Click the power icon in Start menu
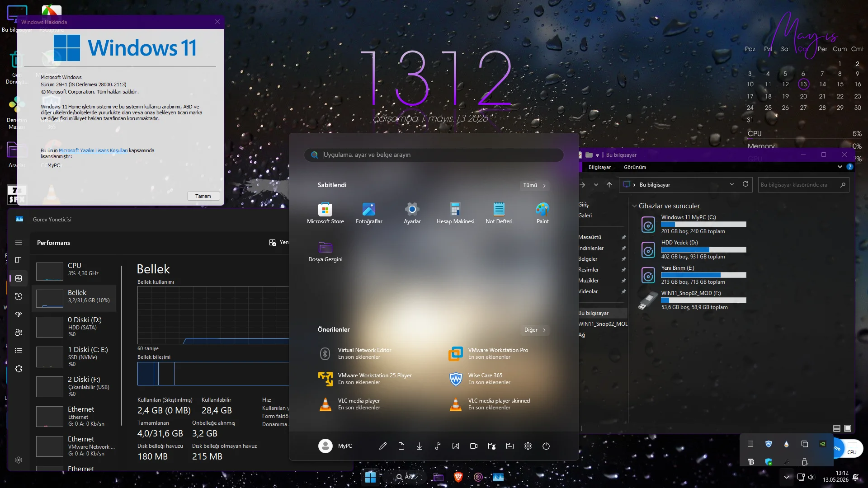The height and width of the screenshot is (488, 868). (546, 446)
